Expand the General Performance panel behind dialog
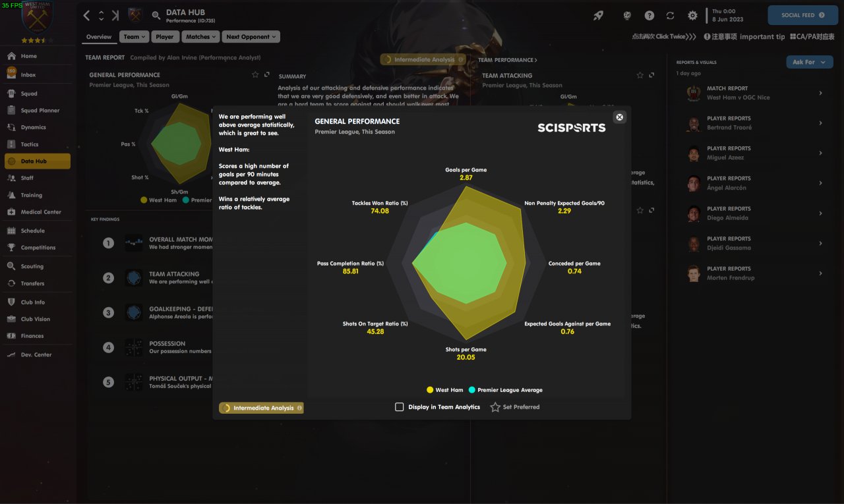The image size is (844, 504). (x=266, y=75)
